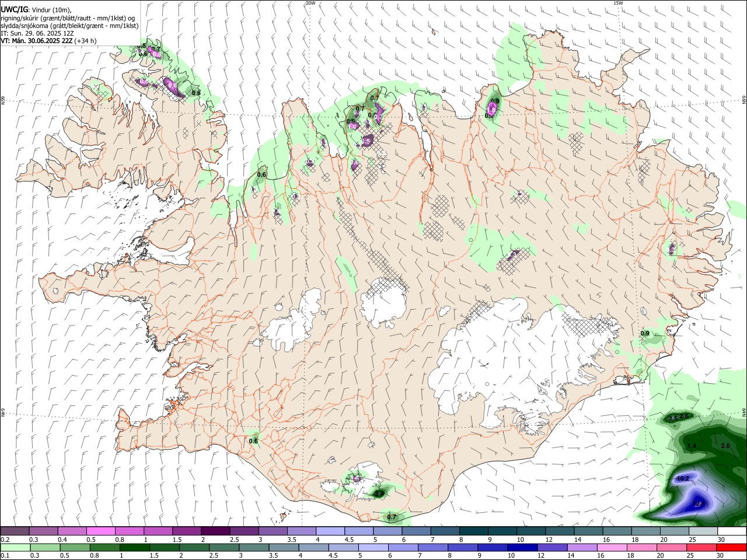Click the '20W' longitude label at top
The image size is (747, 560).
click(x=310, y=3)
